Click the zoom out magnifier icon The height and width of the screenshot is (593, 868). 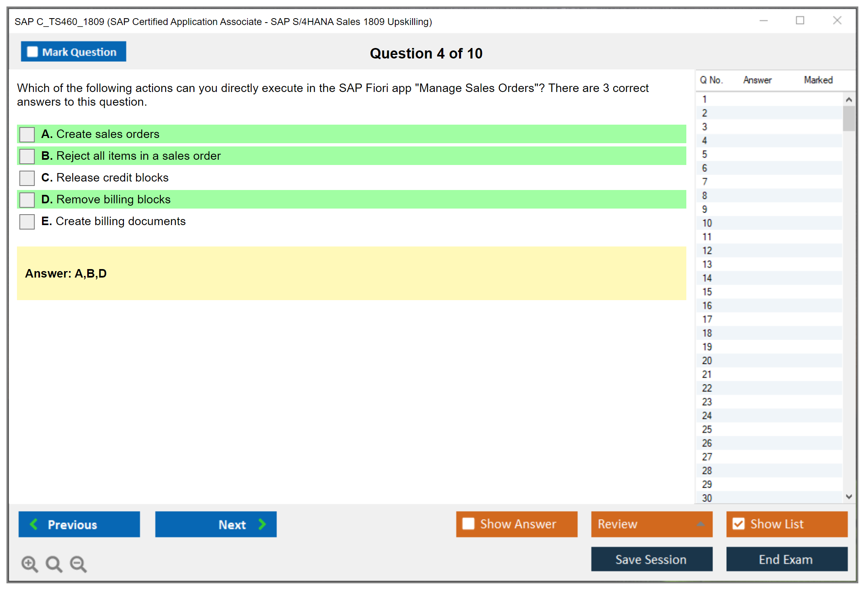tap(78, 564)
